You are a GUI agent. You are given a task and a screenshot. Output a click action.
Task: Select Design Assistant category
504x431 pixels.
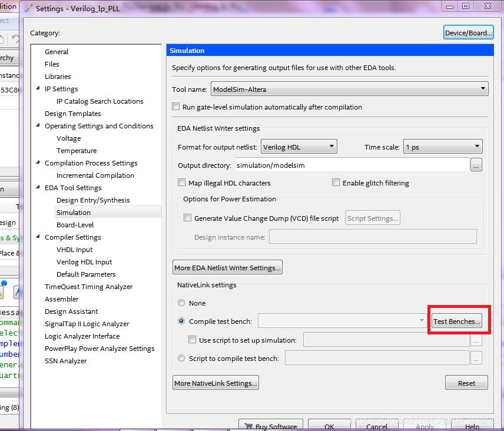[71, 311]
